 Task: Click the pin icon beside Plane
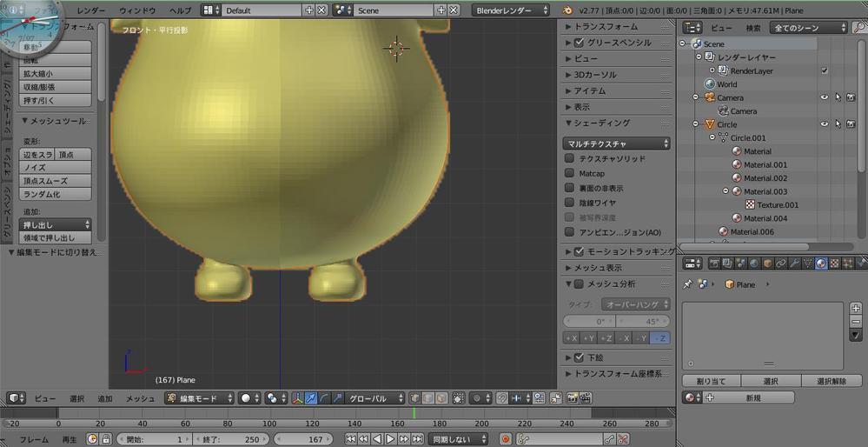point(688,284)
